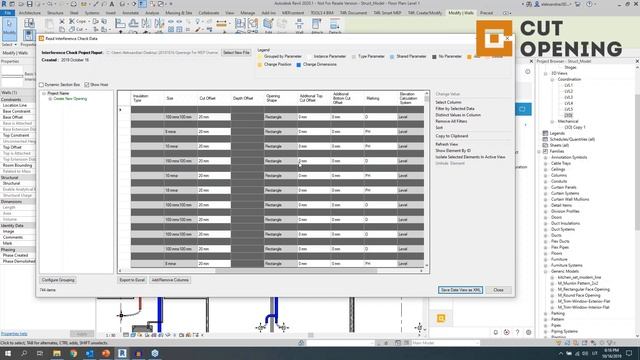Choose Filter by Selected Data option
The width and height of the screenshot is (640, 360).
(x=454, y=109)
